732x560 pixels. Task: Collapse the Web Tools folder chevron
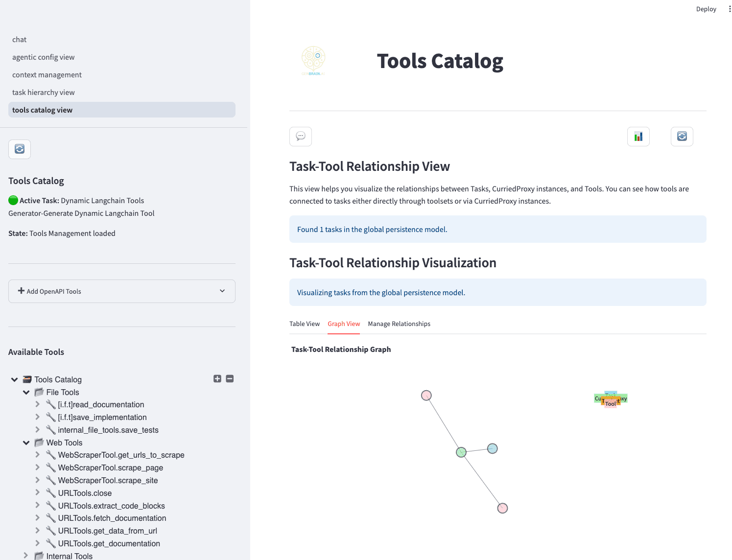(x=26, y=443)
